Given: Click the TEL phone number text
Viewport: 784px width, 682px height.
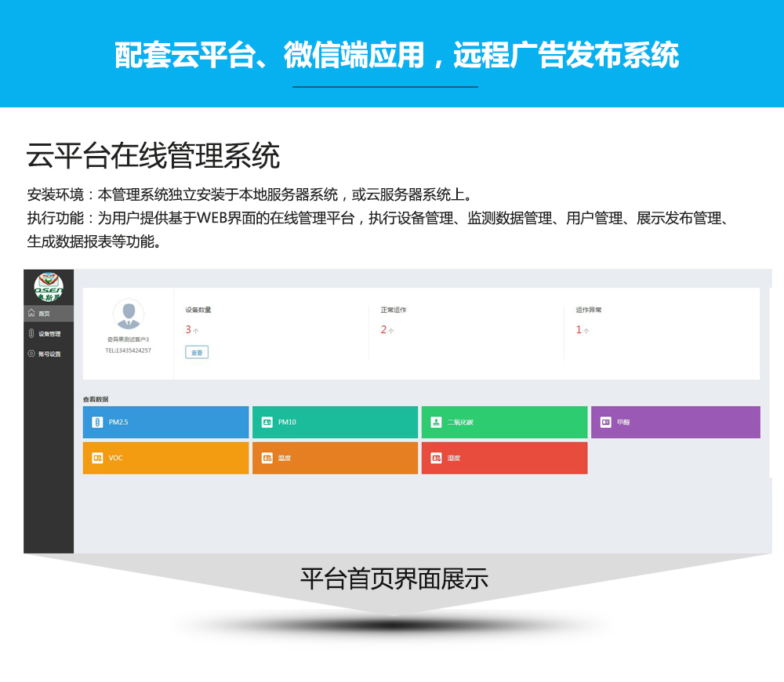Looking at the screenshot, I should [128, 350].
